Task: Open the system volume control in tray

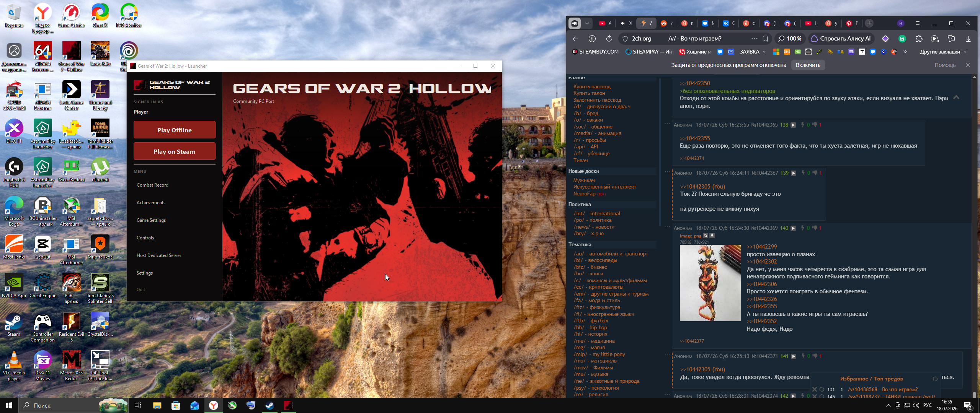Action: [x=916, y=405]
